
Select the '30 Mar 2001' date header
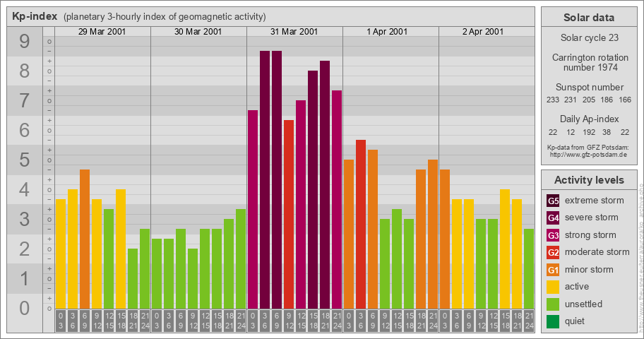pyautogui.click(x=198, y=32)
